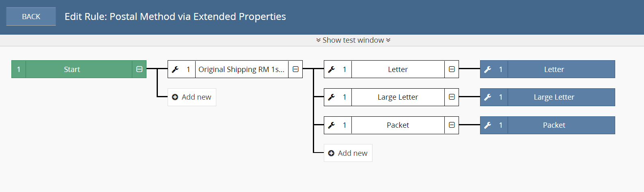The width and height of the screenshot is (644, 192).
Task: Click plus icon beside Add new under Packet
Action: point(331,153)
